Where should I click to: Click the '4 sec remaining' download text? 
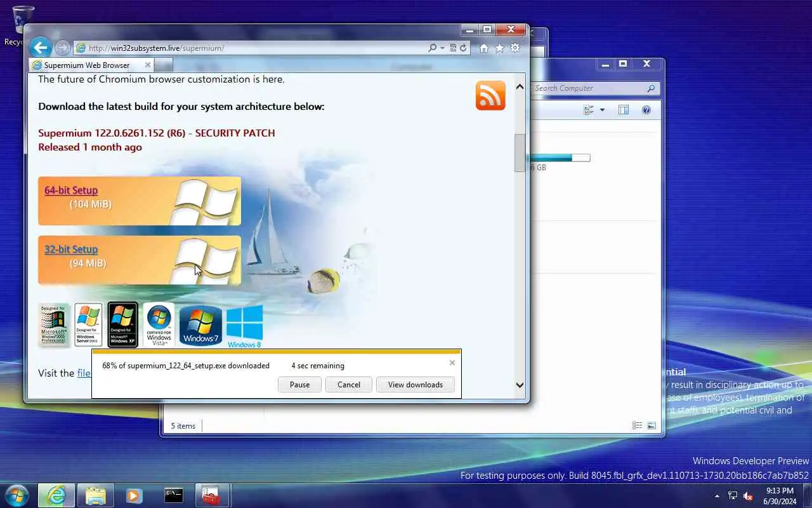[x=318, y=366]
